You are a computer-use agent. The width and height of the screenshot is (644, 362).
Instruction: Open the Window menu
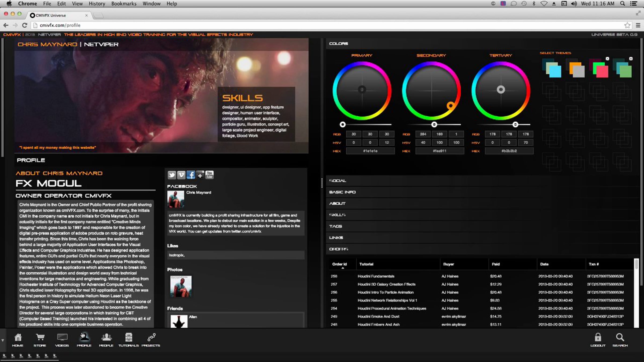click(x=151, y=3)
